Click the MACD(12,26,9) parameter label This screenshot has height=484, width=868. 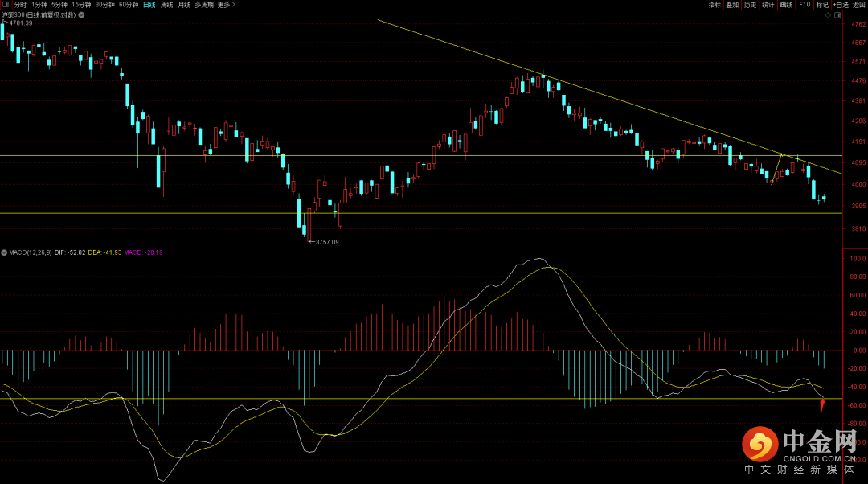31,252
